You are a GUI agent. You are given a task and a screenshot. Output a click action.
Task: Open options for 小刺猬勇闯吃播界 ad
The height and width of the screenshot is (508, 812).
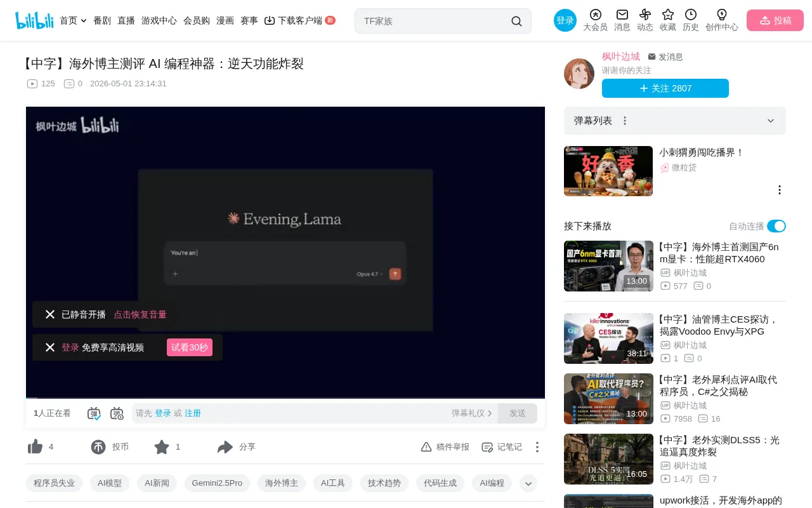point(780,190)
